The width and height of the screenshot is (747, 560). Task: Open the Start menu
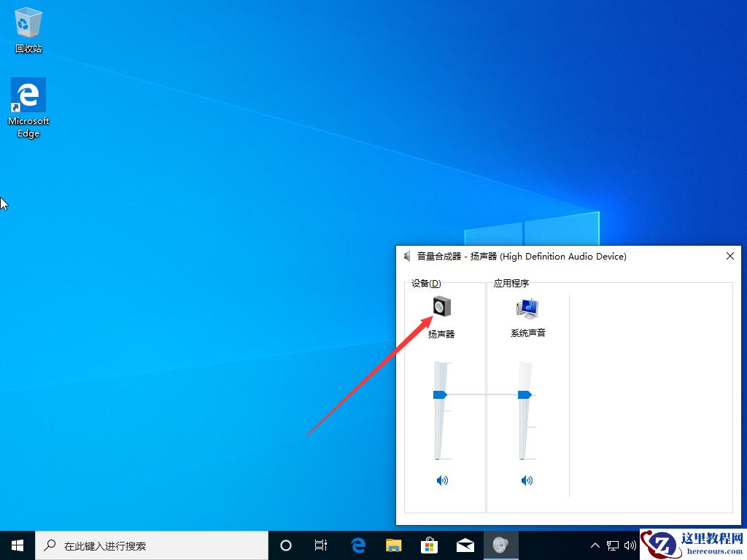[17, 545]
